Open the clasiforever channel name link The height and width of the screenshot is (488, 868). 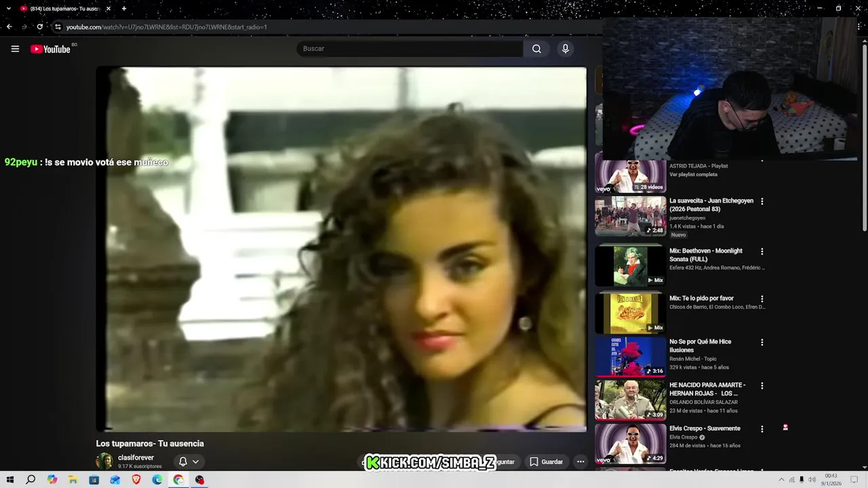[x=136, y=457]
